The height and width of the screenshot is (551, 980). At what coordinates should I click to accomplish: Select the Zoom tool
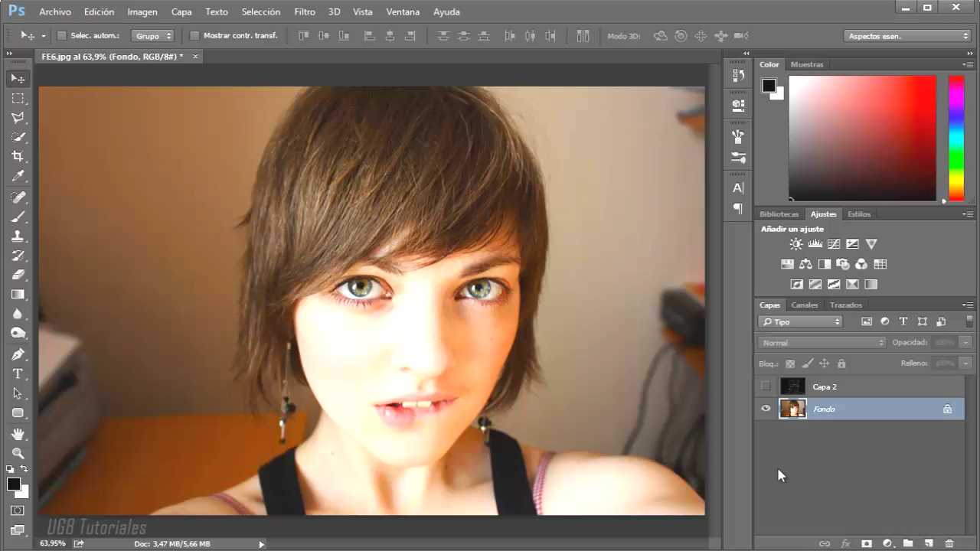click(18, 453)
